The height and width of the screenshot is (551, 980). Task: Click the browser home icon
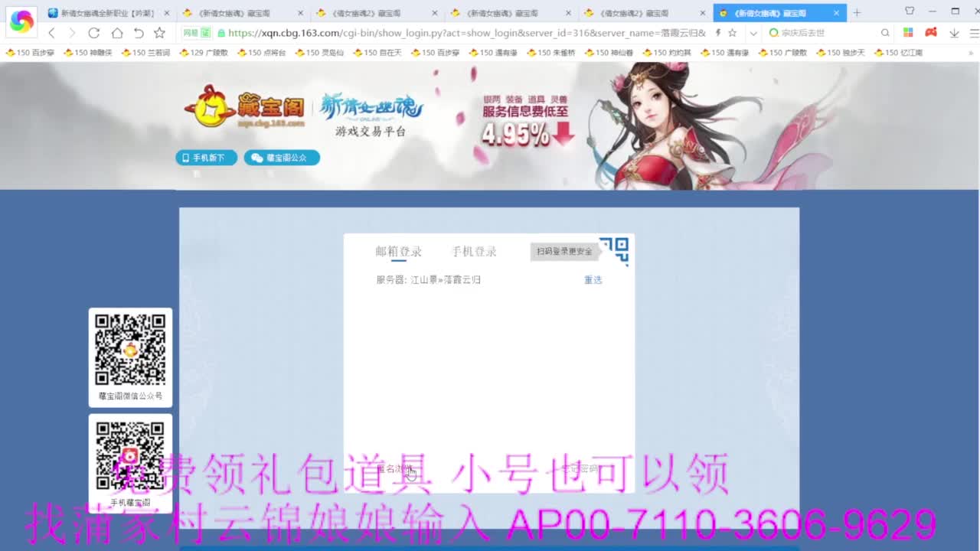[x=116, y=33]
